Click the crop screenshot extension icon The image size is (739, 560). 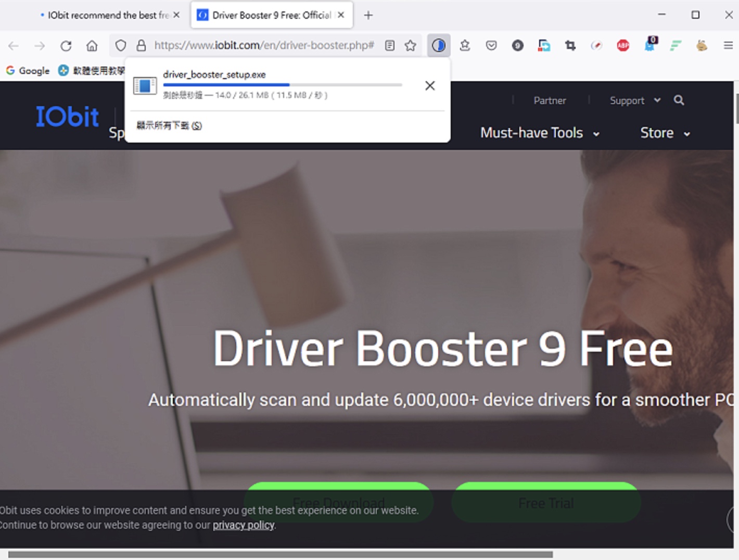570,46
